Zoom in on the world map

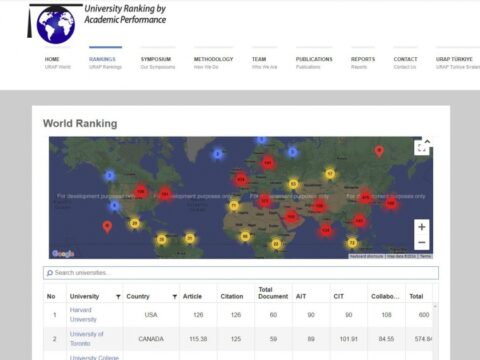point(422,227)
